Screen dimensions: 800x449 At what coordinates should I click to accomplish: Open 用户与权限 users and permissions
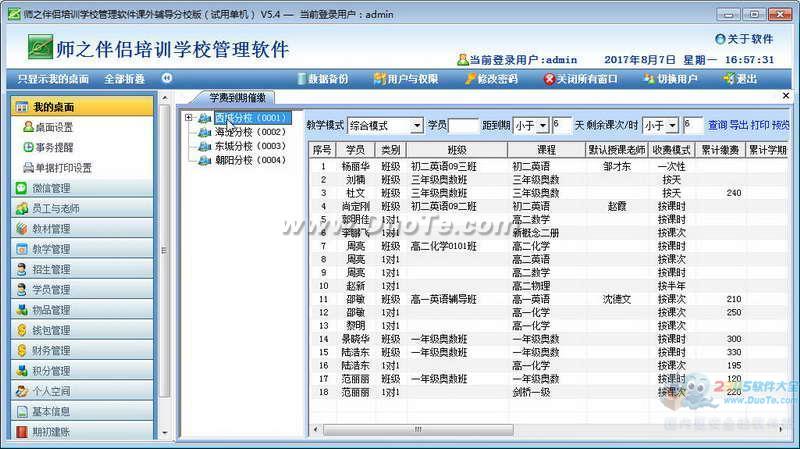point(406,79)
